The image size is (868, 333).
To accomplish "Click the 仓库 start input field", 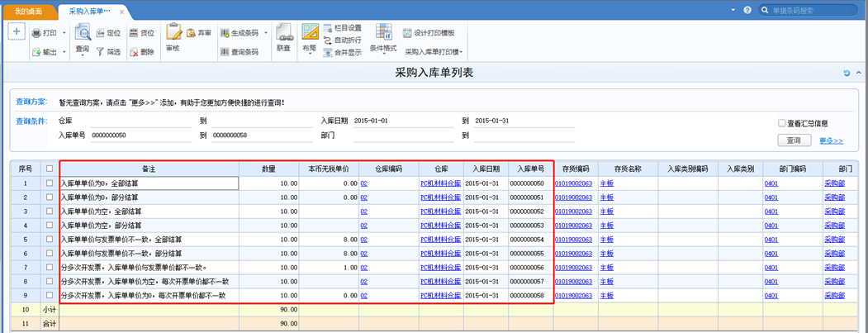I will 143,121.
